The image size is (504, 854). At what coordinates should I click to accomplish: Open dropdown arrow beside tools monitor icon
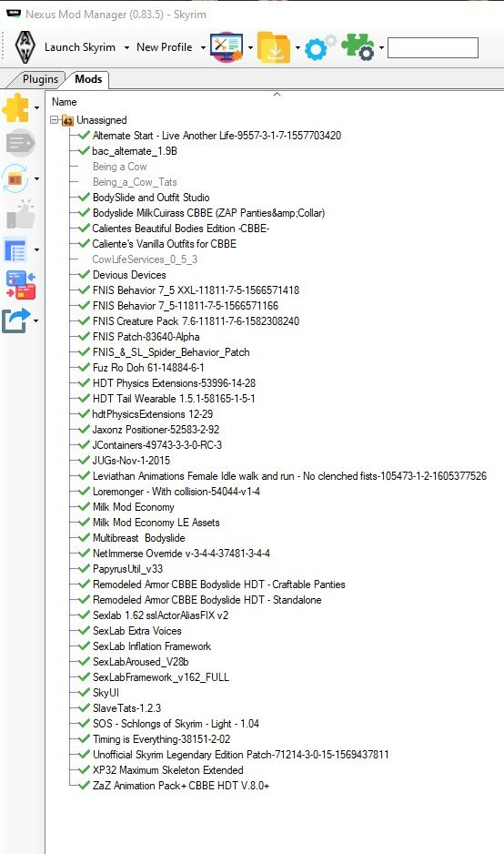(250, 48)
